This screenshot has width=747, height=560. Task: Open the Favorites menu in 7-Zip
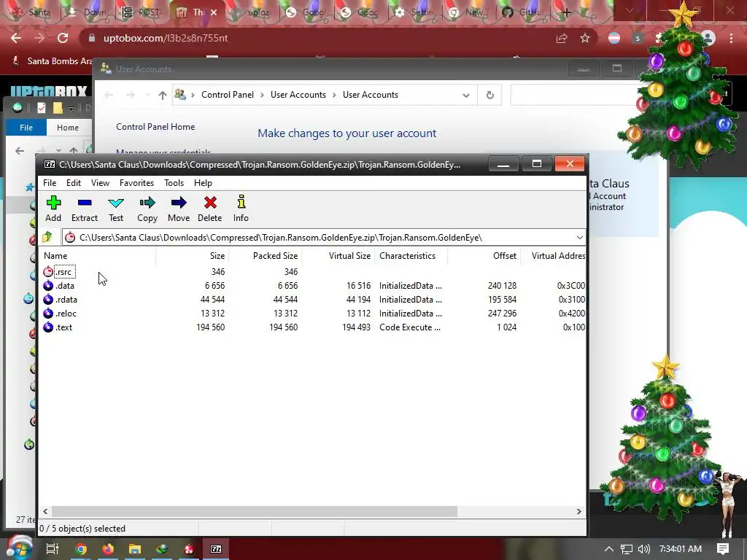coord(136,183)
